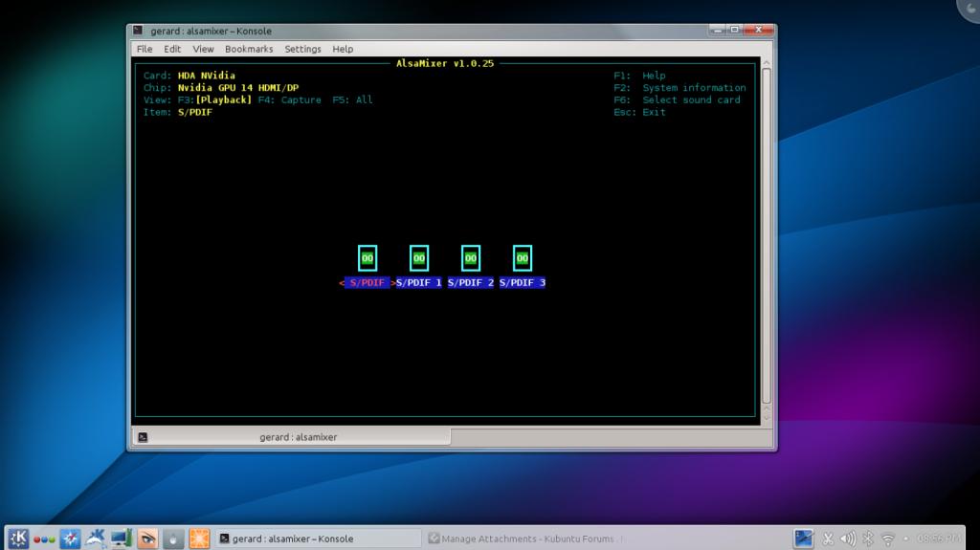Open the File menu in Konsole
This screenshot has width=980, height=550.
[x=145, y=49]
